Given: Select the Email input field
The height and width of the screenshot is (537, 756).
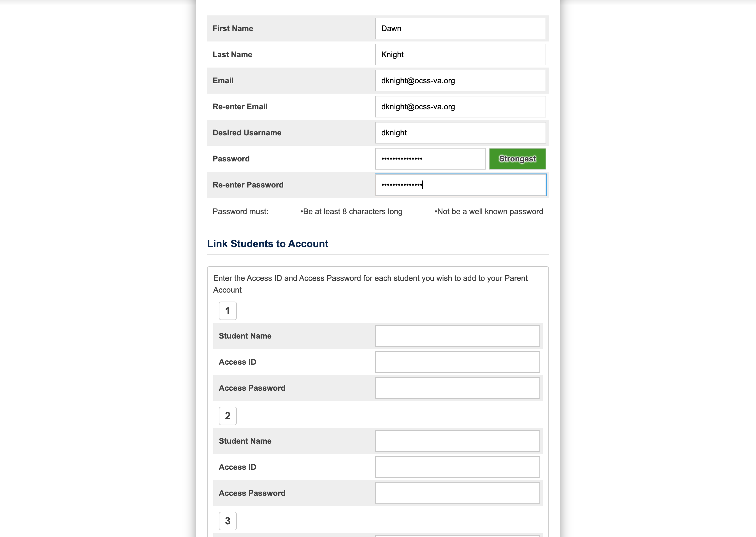Looking at the screenshot, I should [x=460, y=81].
